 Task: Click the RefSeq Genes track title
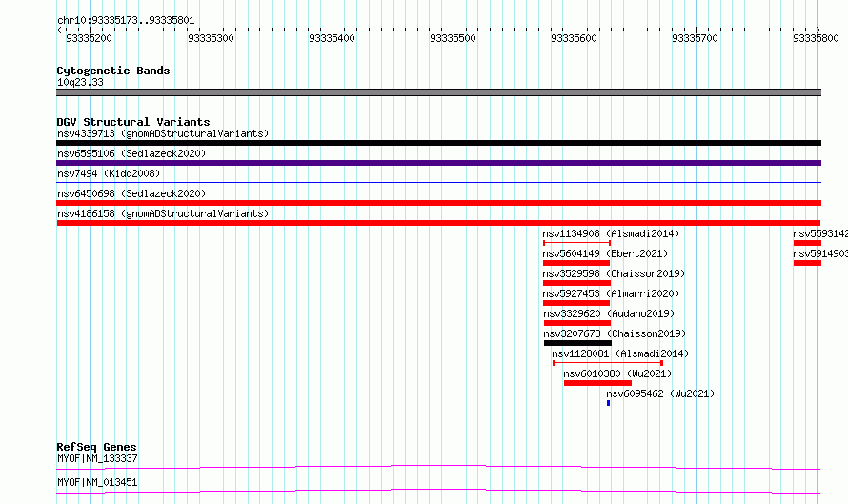tap(96, 447)
